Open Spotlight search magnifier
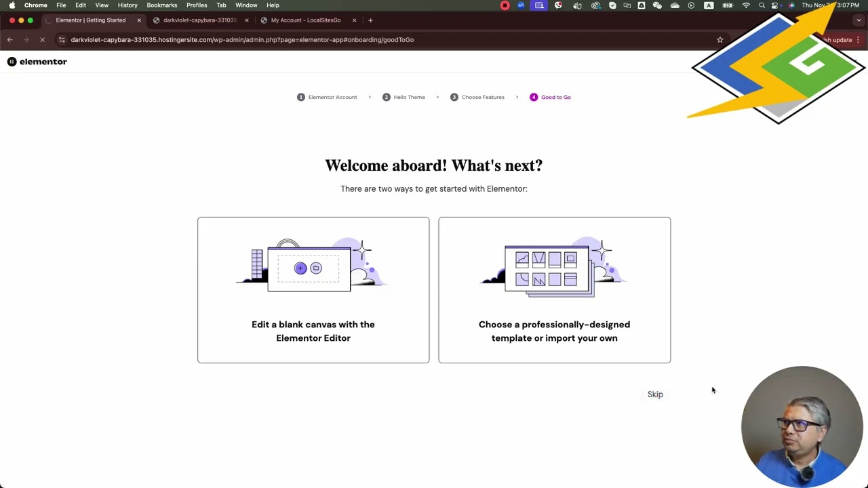 coord(762,5)
